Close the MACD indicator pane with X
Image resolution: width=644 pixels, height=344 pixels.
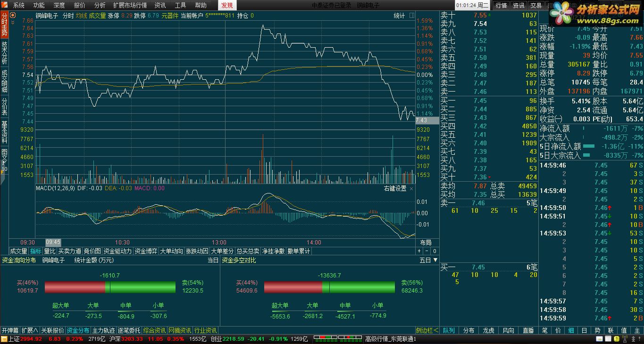click(x=411, y=188)
